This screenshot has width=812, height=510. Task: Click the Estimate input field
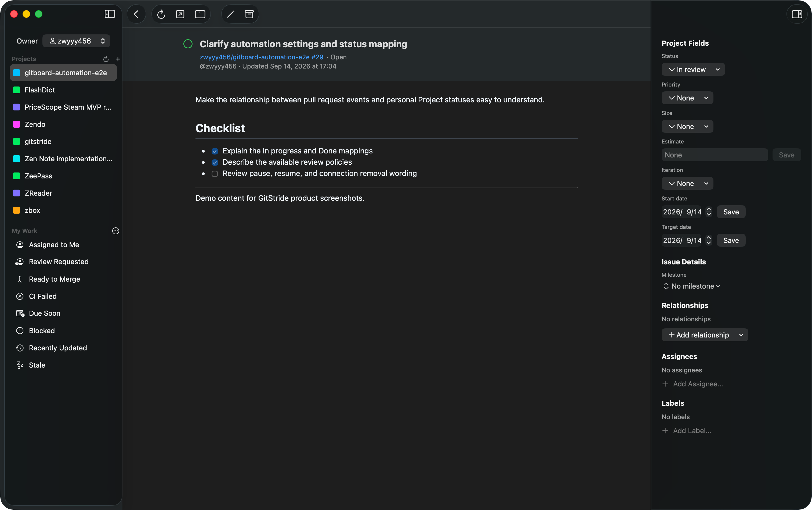coord(715,155)
